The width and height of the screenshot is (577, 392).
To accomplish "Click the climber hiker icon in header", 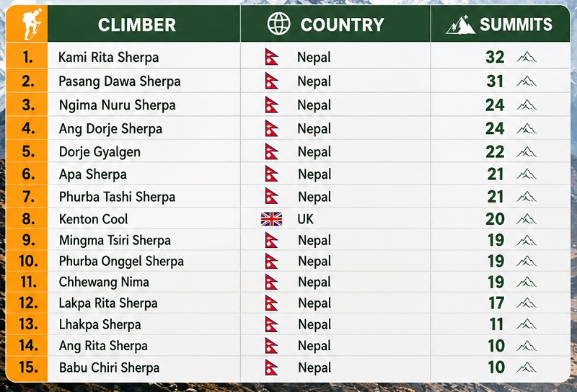I will click(32, 24).
